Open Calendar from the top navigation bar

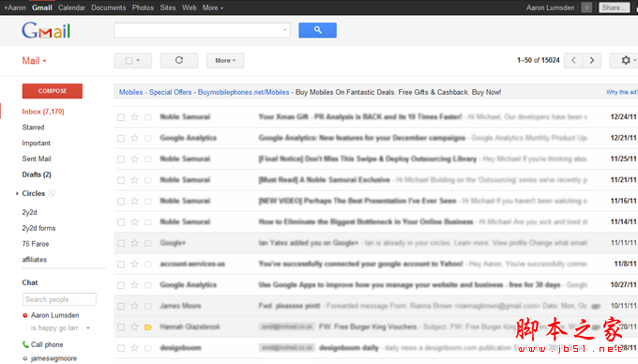pyautogui.click(x=71, y=8)
